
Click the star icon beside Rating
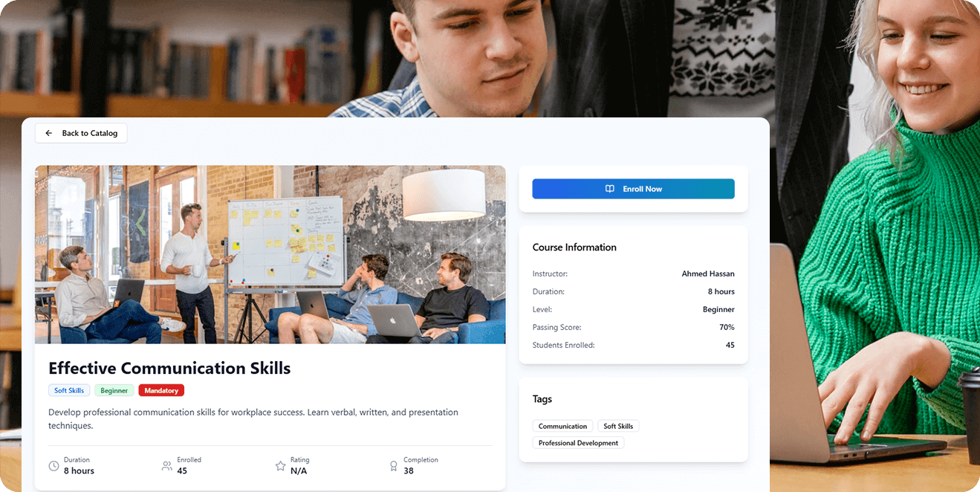pos(280,466)
